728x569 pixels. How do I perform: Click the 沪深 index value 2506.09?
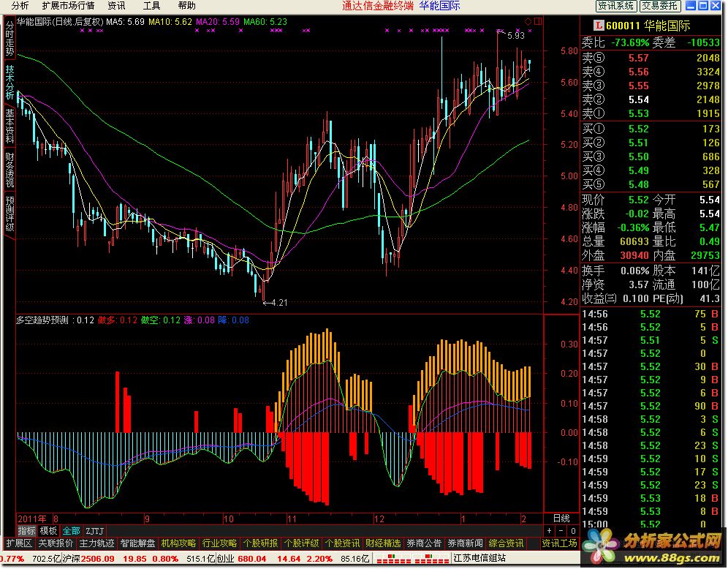[96, 558]
